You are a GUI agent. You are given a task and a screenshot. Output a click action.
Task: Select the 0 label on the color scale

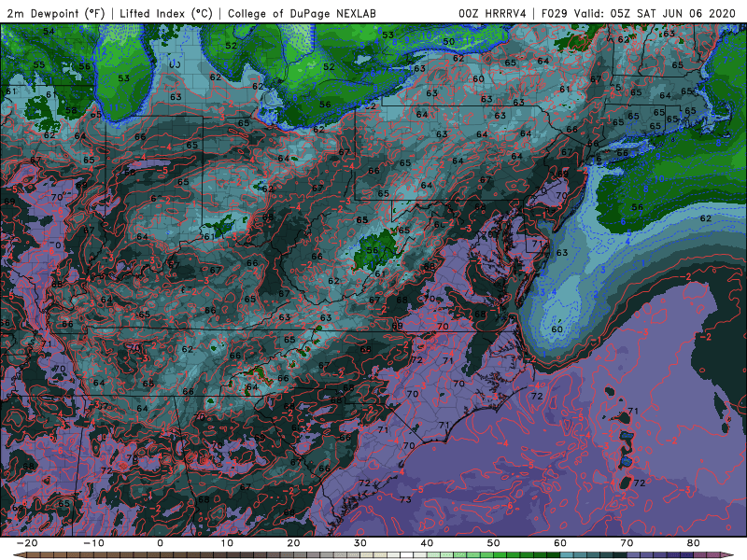pyautogui.click(x=160, y=543)
